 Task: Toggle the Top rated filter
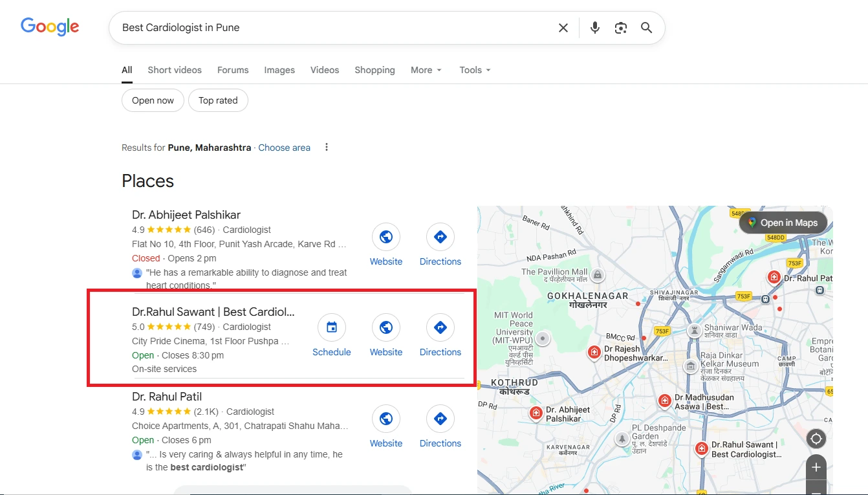click(218, 100)
